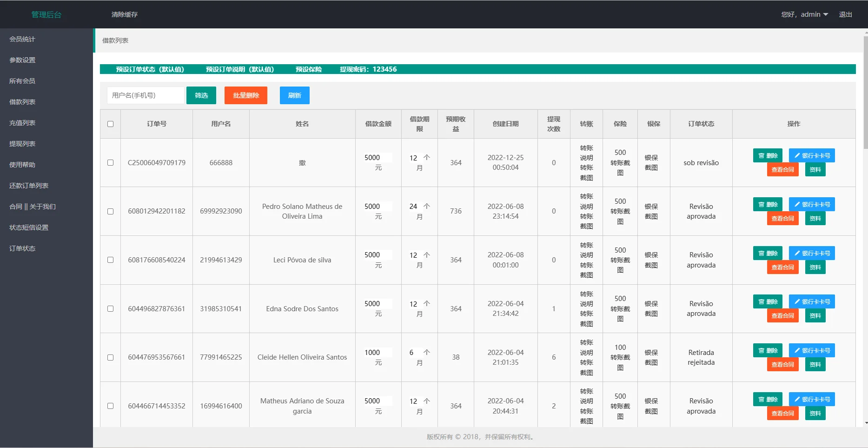This screenshot has height=448, width=868.
Task: Click trash icon for order 608012942201182
Action: coord(768,204)
